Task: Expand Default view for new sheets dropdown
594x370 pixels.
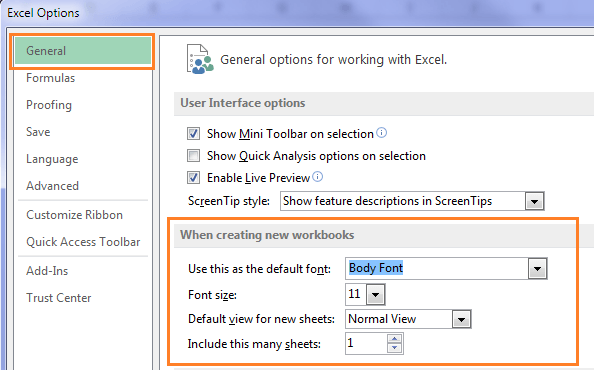Action: point(461,319)
